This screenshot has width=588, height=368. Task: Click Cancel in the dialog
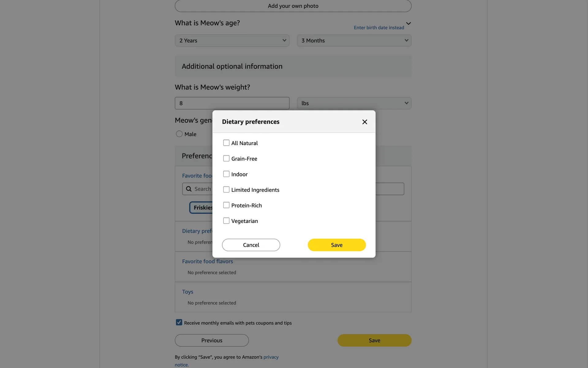click(x=251, y=245)
